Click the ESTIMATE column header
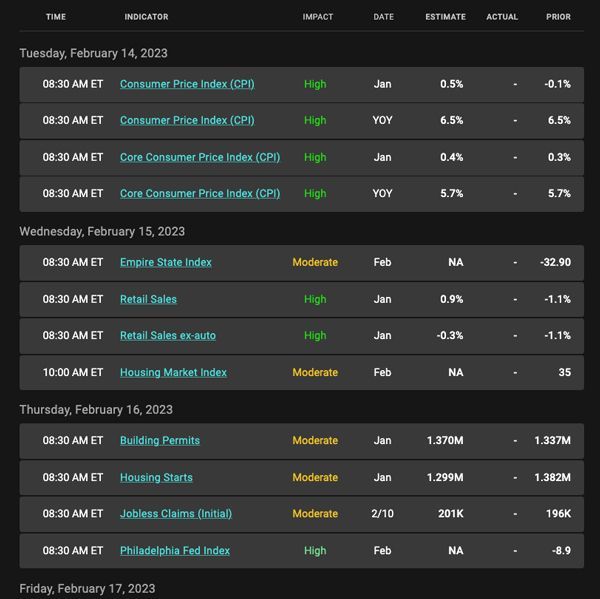 445,17
